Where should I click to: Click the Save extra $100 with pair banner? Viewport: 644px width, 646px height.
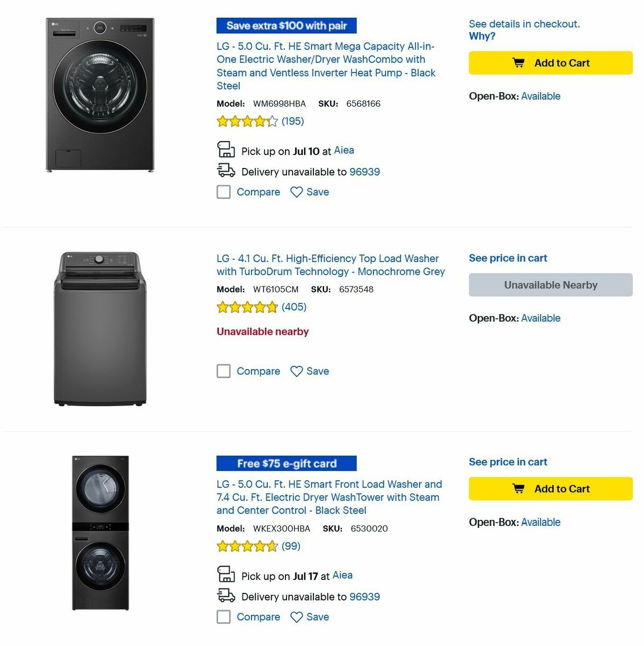tap(286, 25)
